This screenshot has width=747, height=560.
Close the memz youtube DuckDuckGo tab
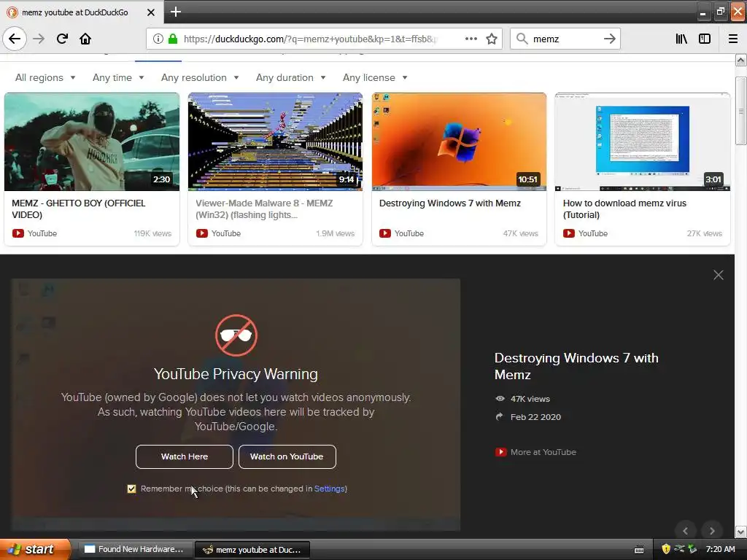(151, 12)
